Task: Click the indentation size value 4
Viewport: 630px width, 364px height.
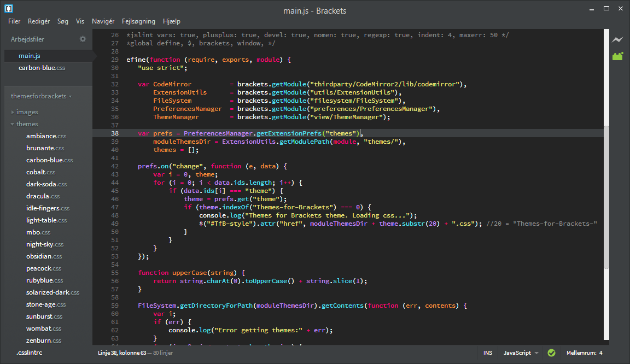Action: (600, 353)
